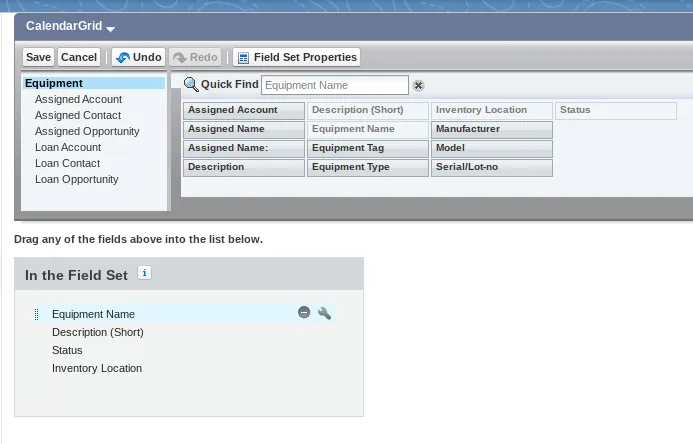Remove Equipment Name using the minus icon
The height and width of the screenshot is (444, 693).
pos(304,312)
